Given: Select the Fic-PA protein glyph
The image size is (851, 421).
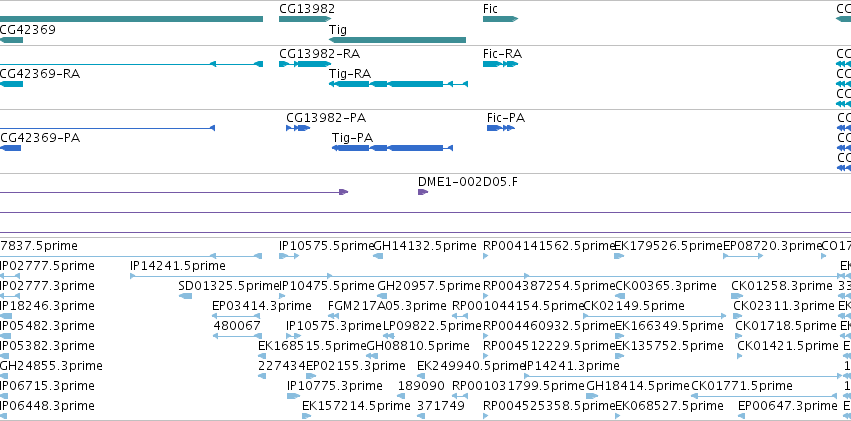Looking at the screenshot, I should coord(501,128).
